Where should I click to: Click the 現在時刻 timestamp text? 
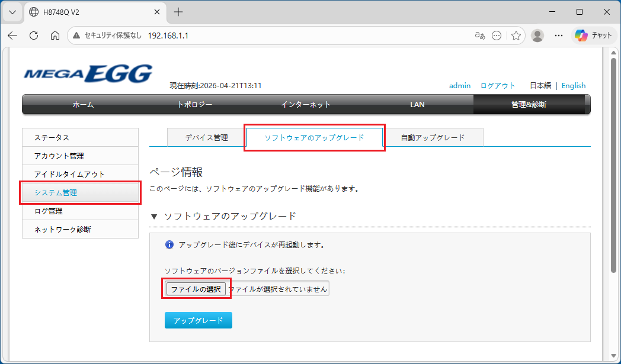click(x=216, y=85)
